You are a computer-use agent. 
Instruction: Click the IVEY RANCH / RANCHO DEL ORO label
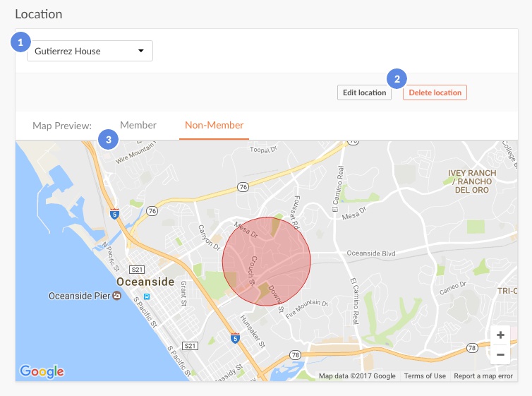[472, 181]
